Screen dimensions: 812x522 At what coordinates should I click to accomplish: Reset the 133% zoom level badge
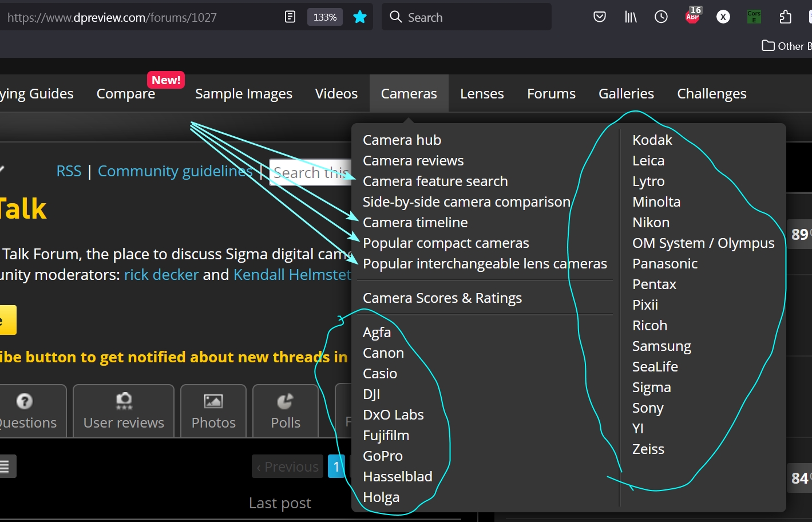click(324, 17)
